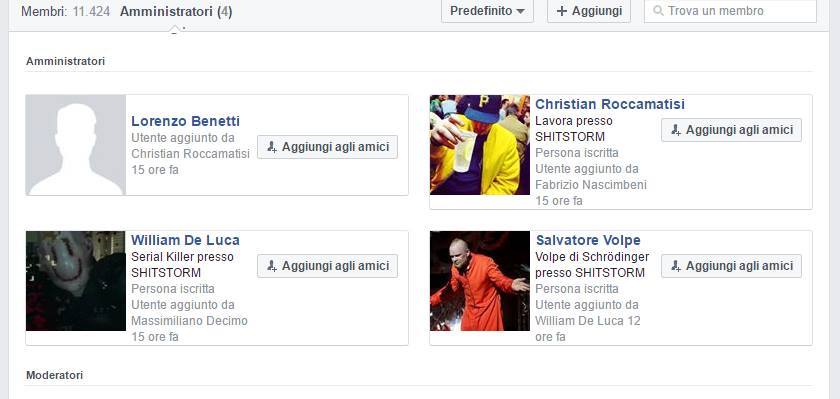Click William De Luca's smiley mask photo
This screenshot has width=840, height=399.
tap(76, 281)
